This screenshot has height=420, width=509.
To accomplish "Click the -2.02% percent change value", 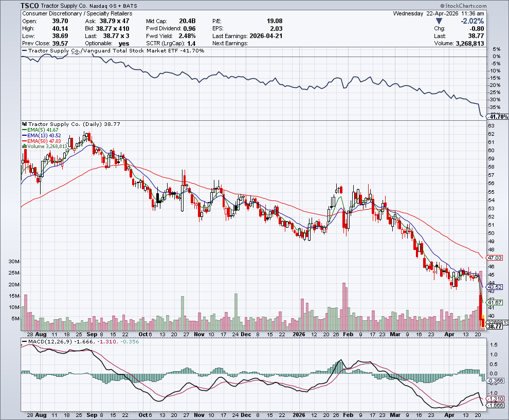I will [x=472, y=21].
